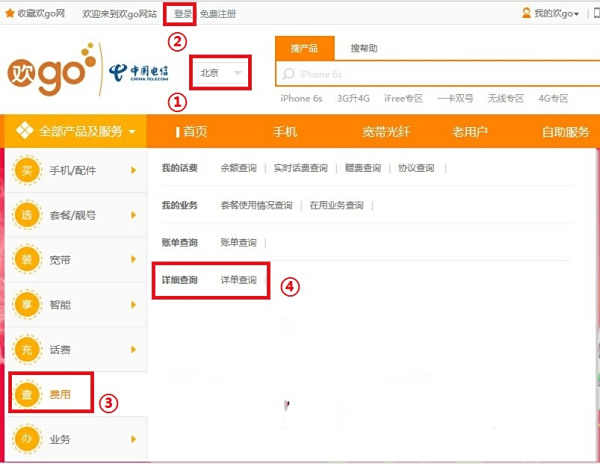Click the magnifier search icon
The image size is (600, 464).
[x=288, y=74]
